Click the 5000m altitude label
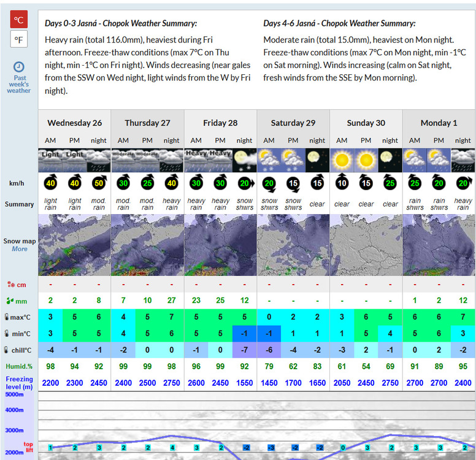 pyautogui.click(x=14, y=394)
